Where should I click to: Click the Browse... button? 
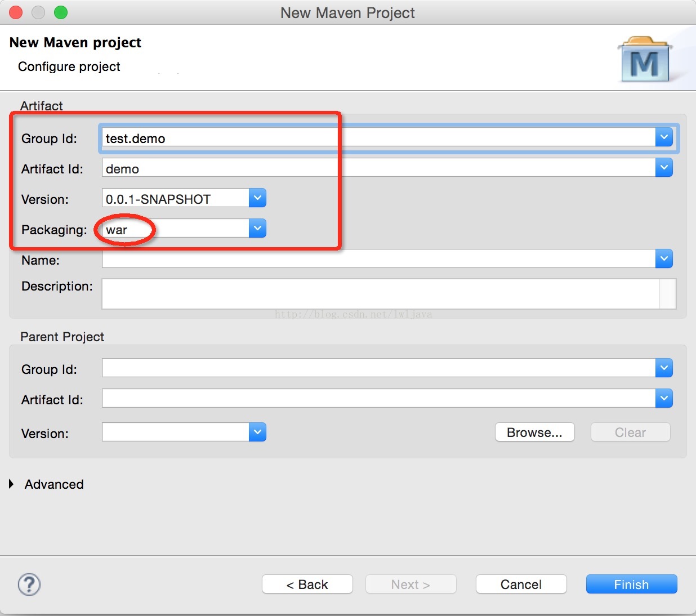click(534, 432)
